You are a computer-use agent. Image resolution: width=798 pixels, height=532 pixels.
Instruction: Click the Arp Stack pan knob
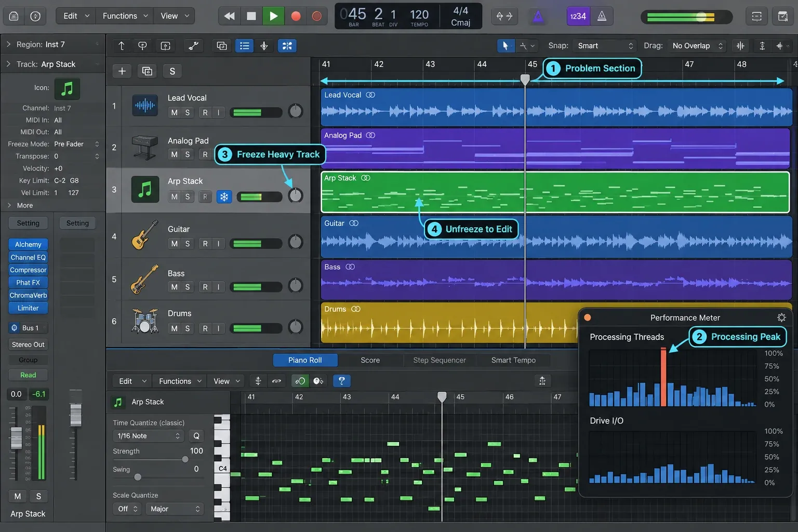point(295,195)
